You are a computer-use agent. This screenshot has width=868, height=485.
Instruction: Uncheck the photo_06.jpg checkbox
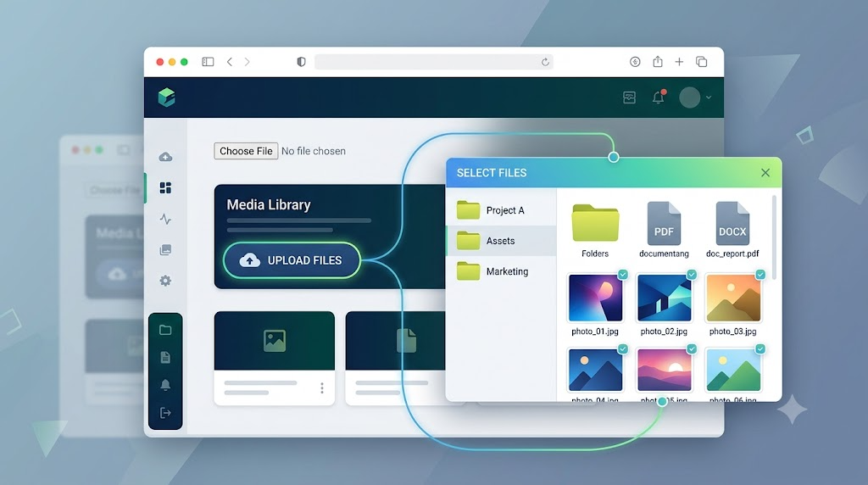tap(760, 348)
